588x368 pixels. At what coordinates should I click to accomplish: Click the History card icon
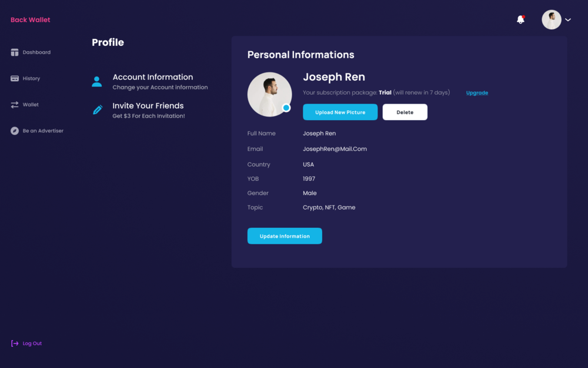tap(15, 78)
